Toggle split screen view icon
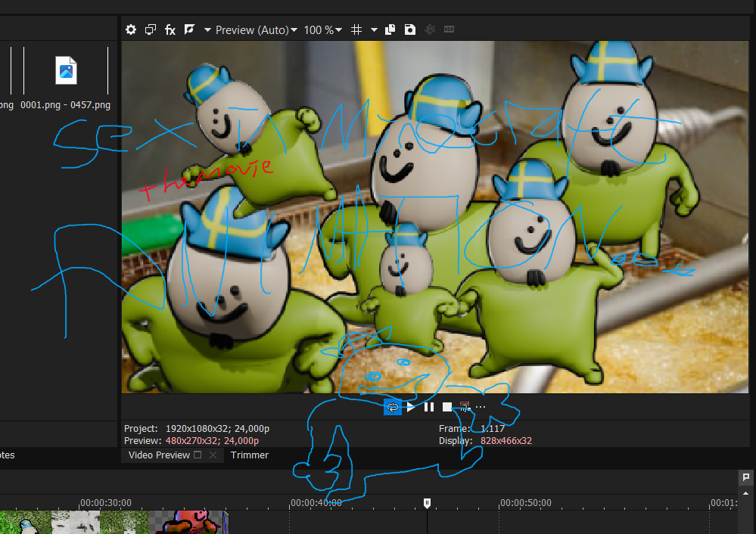Viewport: 756px width, 534px height. pyautogui.click(x=189, y=30)
